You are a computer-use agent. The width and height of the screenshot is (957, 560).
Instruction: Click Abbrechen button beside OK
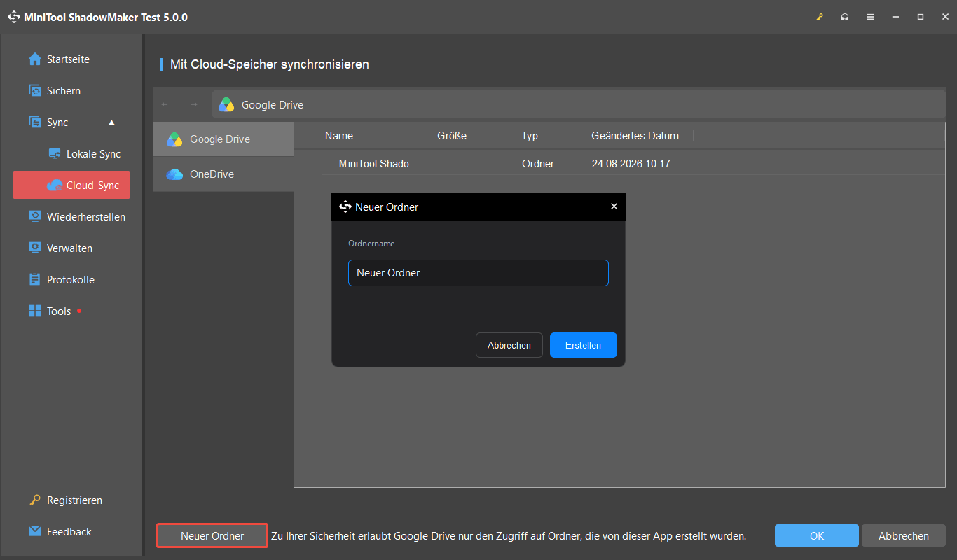tap(904, 536)
